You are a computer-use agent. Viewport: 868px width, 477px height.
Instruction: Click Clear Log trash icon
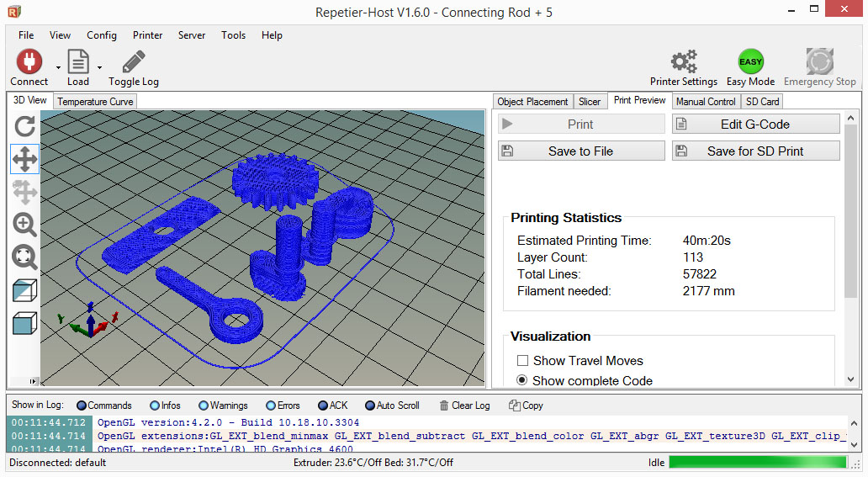pos(444,405)
